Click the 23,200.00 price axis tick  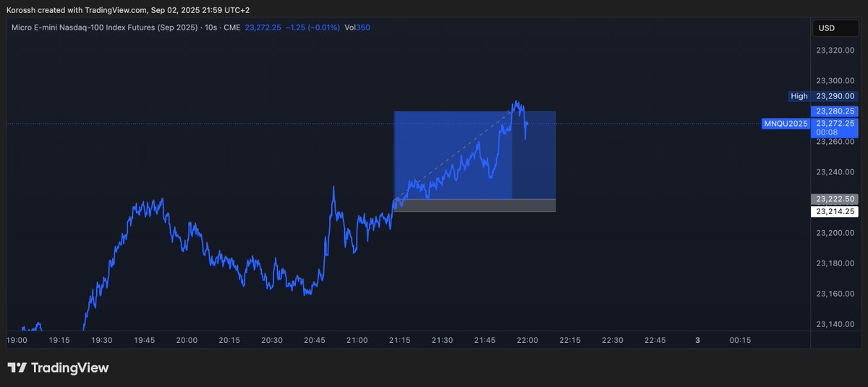click(x=835, y=233)
